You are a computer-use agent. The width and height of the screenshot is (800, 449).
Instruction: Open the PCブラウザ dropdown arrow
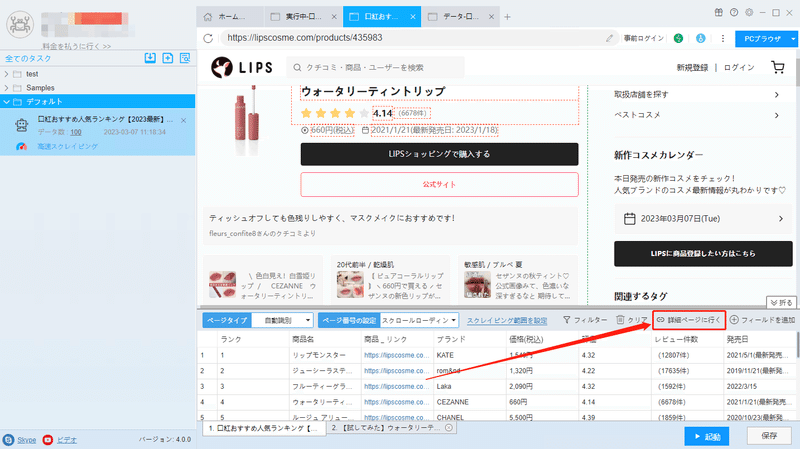coord(793,39)
